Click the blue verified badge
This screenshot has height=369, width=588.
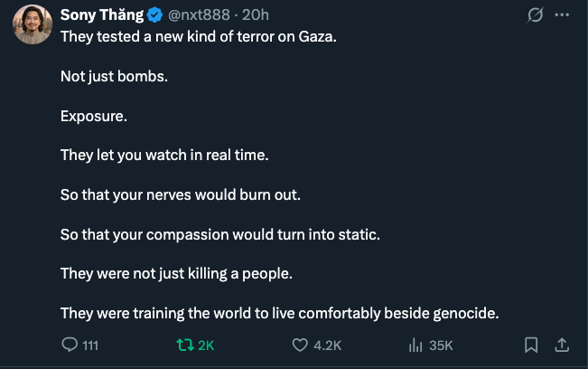coord(155,15)
